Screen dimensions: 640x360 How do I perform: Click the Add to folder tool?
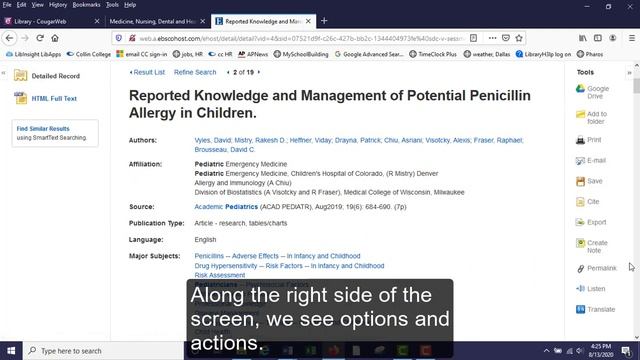tap(592, 118)
